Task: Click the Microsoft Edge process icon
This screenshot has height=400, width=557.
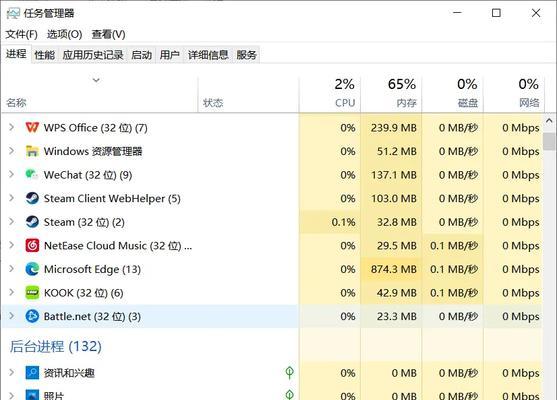Action: tap(32, 269)
